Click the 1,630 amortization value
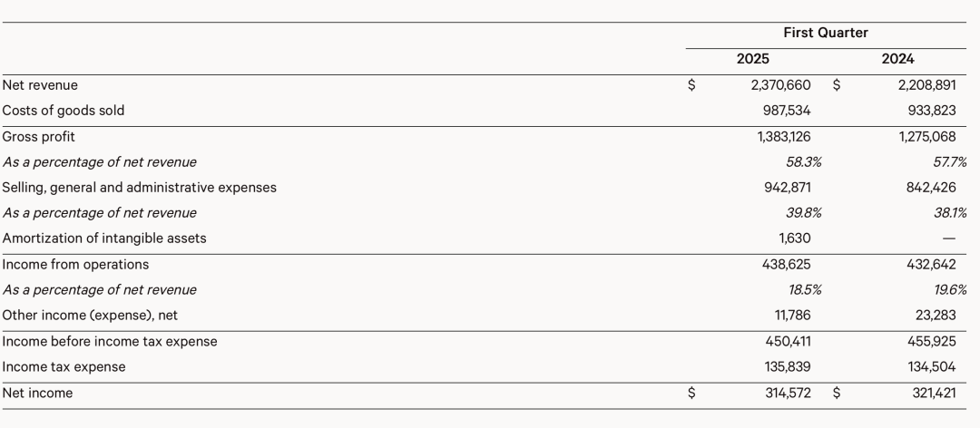Image resolution: width=980 pixels, height=428 pixels. 794,238
